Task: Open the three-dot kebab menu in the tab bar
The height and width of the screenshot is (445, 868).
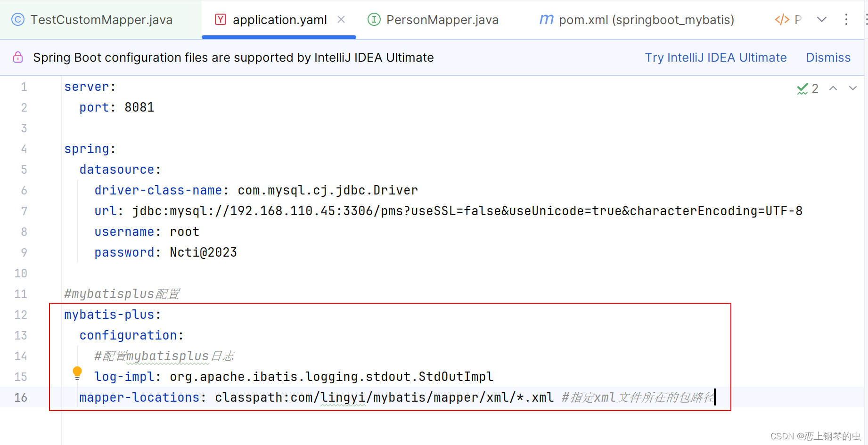Action: 847,19
